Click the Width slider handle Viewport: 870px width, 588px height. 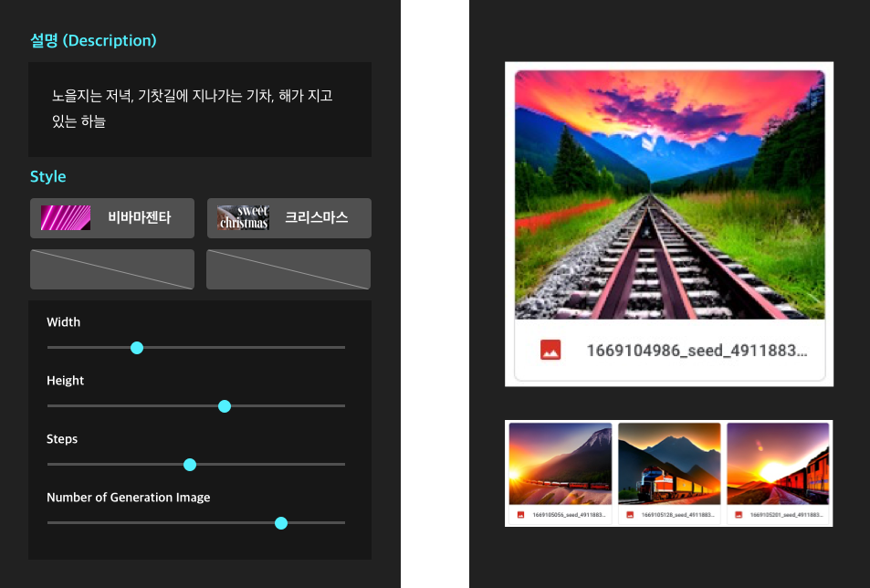(137, 348)
